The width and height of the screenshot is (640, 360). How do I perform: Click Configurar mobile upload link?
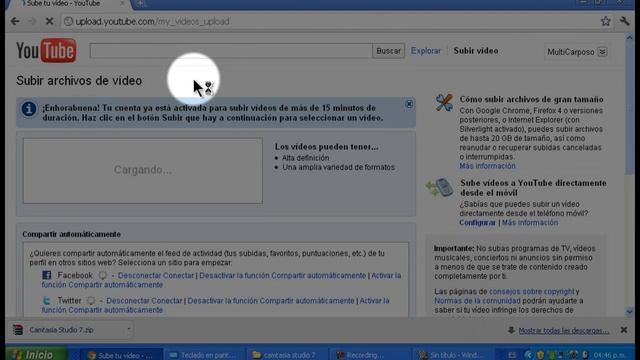[x=477, y=223]
